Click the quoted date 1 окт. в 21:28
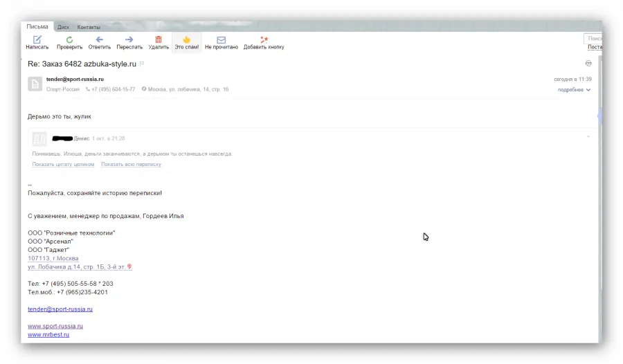This screenshot has height=364, width=623. click(109, 138)
